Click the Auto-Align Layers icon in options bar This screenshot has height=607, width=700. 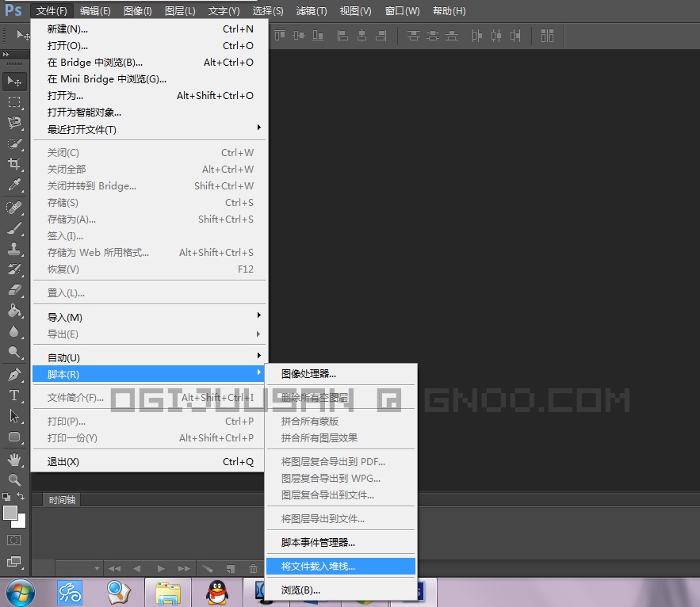(x=547, y=36)
